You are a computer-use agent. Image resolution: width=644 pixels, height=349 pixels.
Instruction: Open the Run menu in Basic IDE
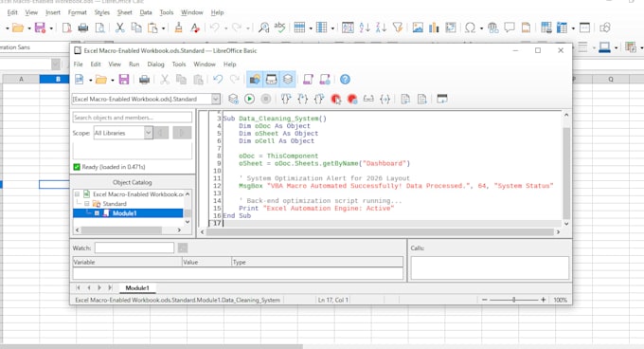pyautogui.click(x=134, y=64)
